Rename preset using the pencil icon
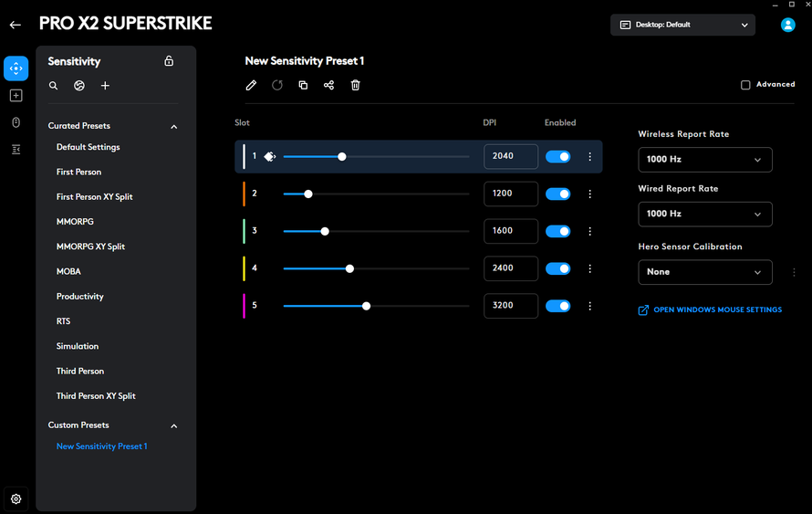Image resolution: width=812 pixels, height=514 pixels. point(251,85)
